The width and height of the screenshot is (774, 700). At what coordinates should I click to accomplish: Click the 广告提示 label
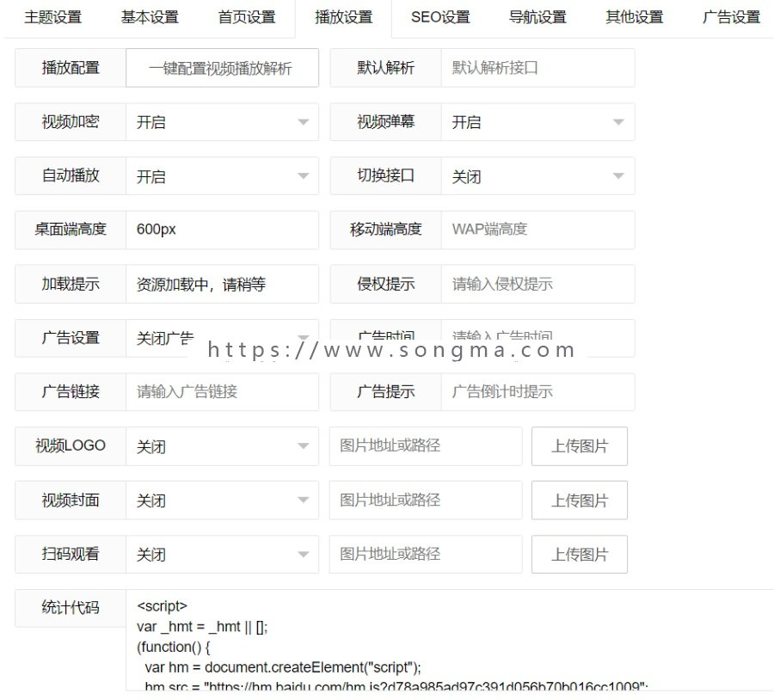385,392
